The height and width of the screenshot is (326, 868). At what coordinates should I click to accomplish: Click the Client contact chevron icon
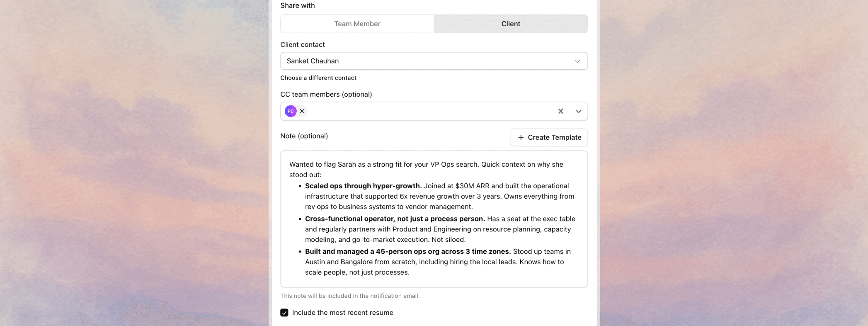click(x=577, y=61)
